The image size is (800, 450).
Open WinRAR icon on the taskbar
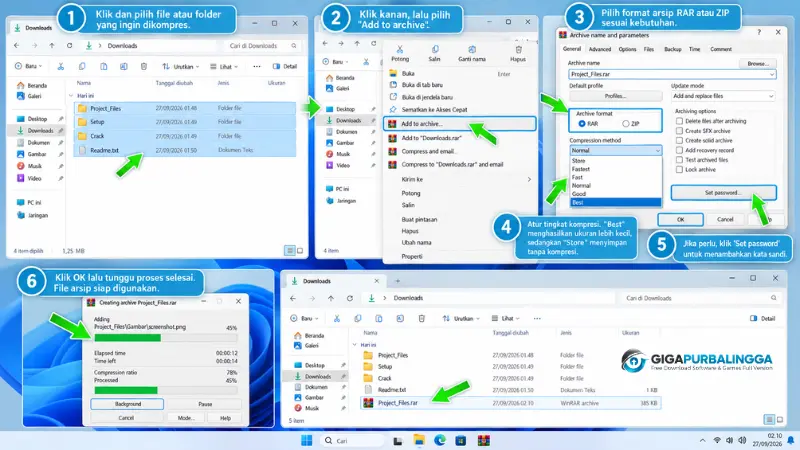tap(484, 440)
